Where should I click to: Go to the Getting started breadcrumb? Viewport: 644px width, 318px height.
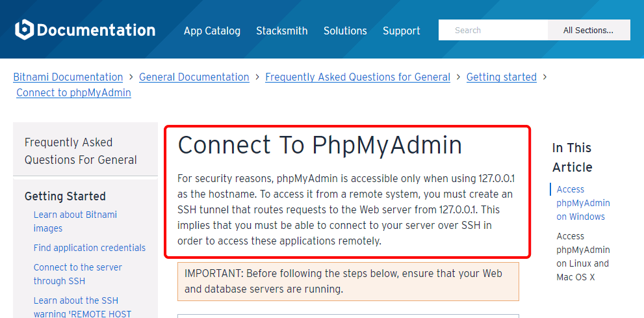pyautogui.click(x=502, y=77)
